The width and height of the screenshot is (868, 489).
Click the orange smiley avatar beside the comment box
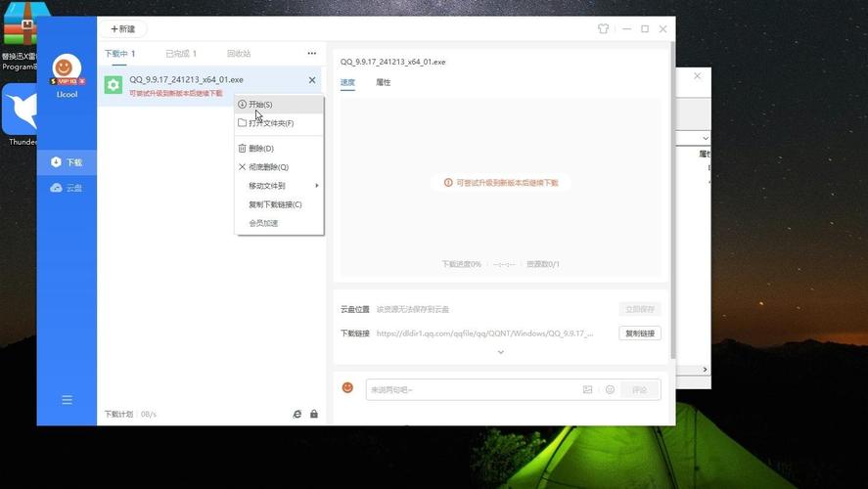pyautogui.click(x=347, y=387)
